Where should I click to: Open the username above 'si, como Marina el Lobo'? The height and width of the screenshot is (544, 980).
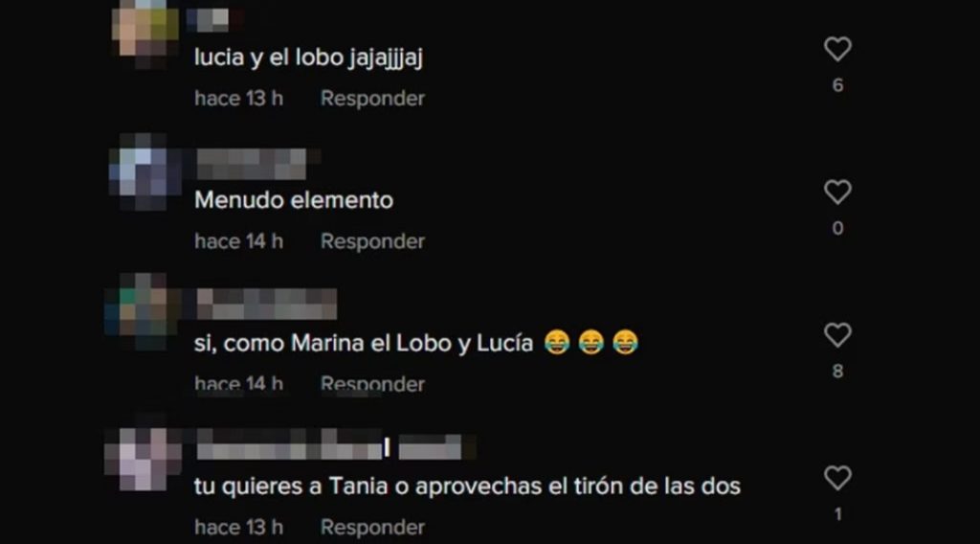click(267, 304)
